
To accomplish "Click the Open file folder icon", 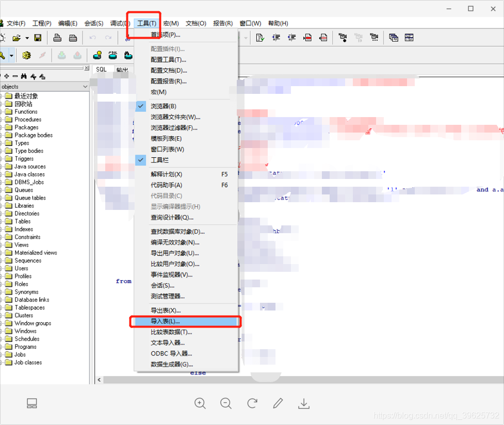I will pyautogui.click(x=17, y=38).
